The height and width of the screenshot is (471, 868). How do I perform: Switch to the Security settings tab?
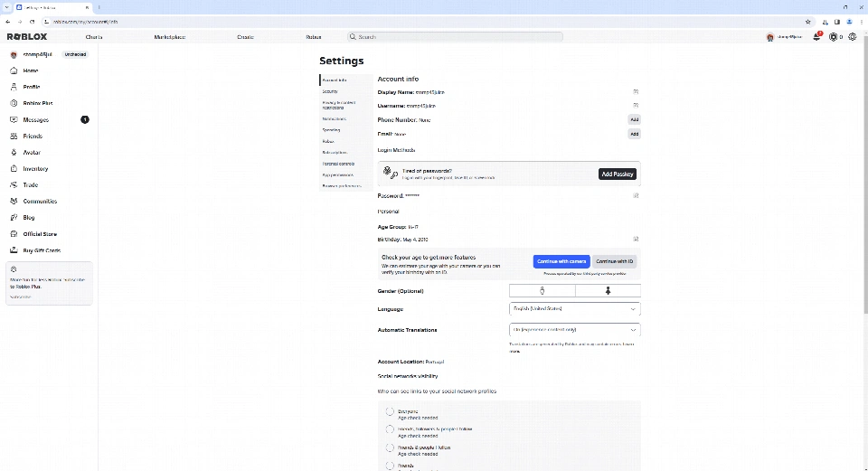click(346, 91)
